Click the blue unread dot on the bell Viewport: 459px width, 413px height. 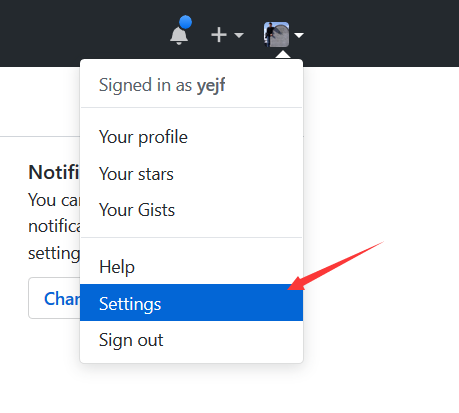coord(185,22)
